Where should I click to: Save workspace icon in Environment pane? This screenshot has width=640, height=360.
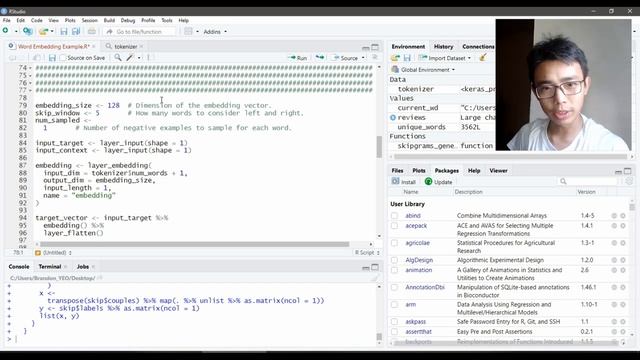407,58
